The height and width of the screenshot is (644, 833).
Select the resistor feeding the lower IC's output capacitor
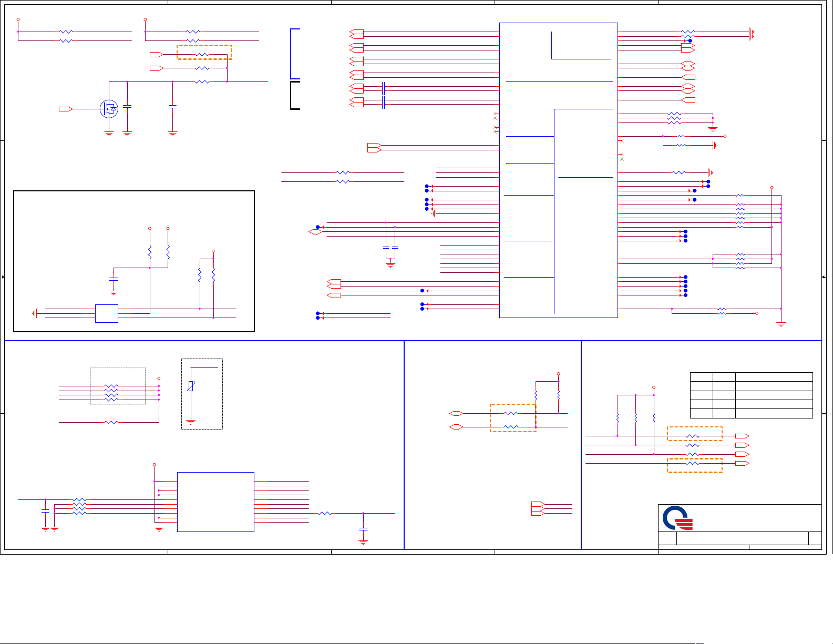[325, 513]
